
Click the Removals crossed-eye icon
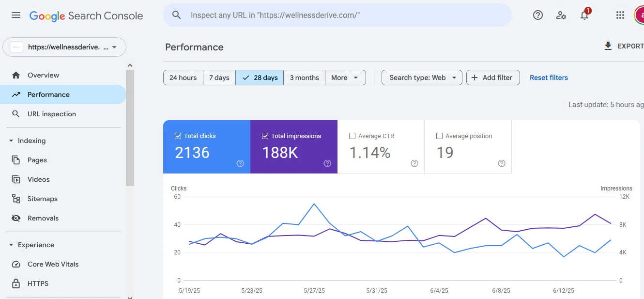tap(16, 218)
